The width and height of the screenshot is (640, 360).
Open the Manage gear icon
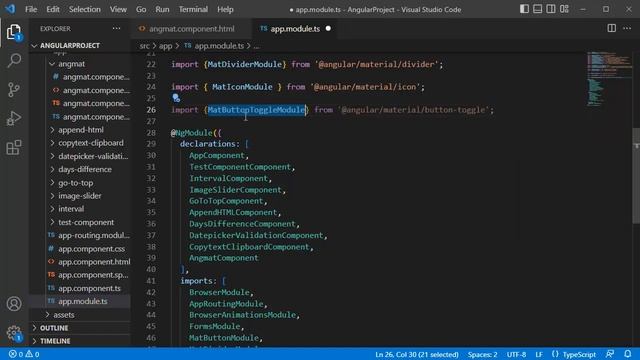14,333
